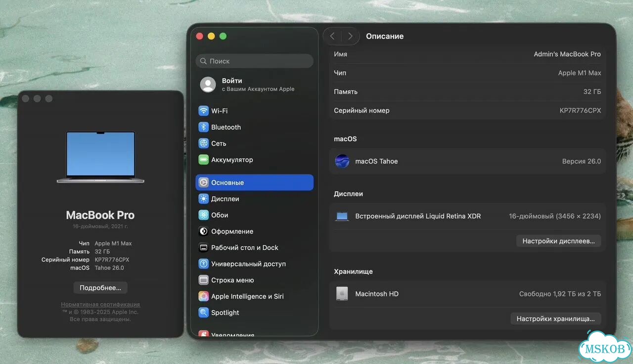
Task: Minimize the System Settings window
Action: point(211,36)
